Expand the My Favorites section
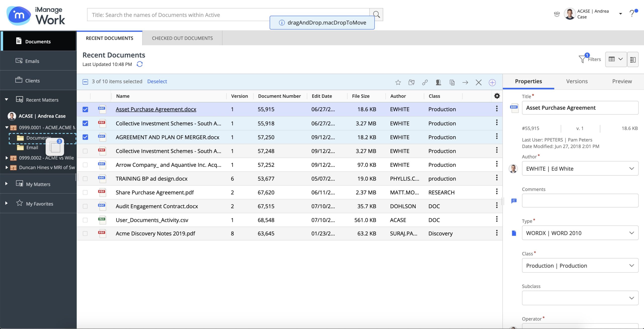Screen dimensions: 644x329 click(6, 203)
